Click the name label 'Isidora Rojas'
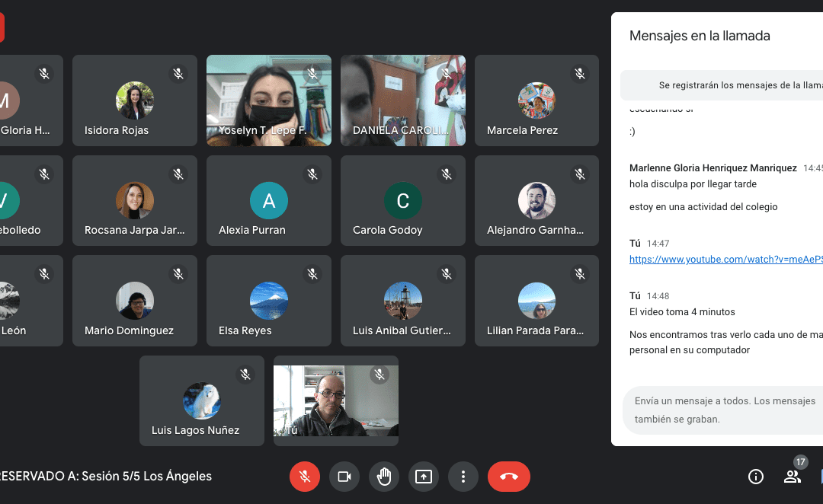 (117, 130)
